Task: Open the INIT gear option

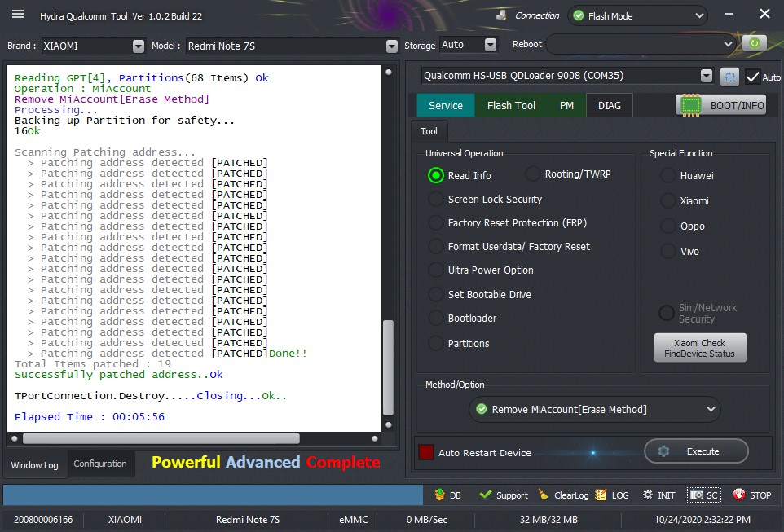Action: (658, 495)
